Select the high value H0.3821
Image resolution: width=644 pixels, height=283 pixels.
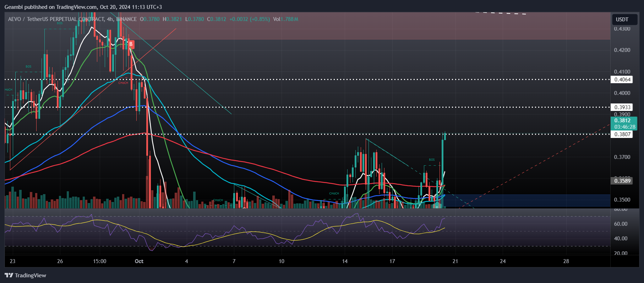pos(172,19)
